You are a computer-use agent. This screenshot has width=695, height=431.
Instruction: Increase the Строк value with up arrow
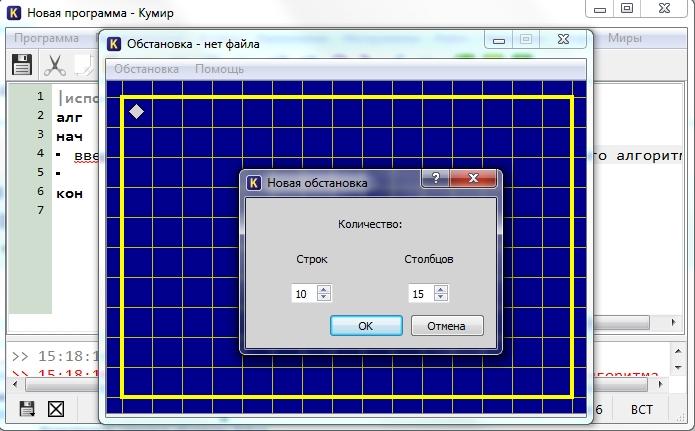324,289
